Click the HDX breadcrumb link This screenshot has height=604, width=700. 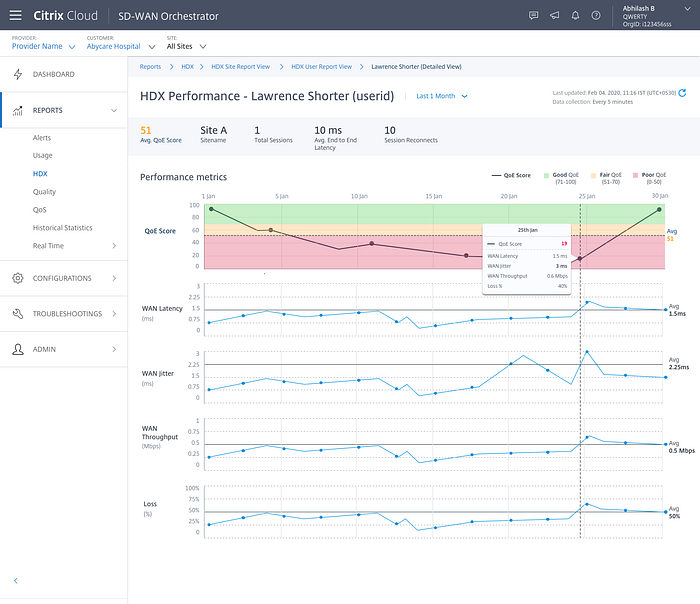(188, 67)
